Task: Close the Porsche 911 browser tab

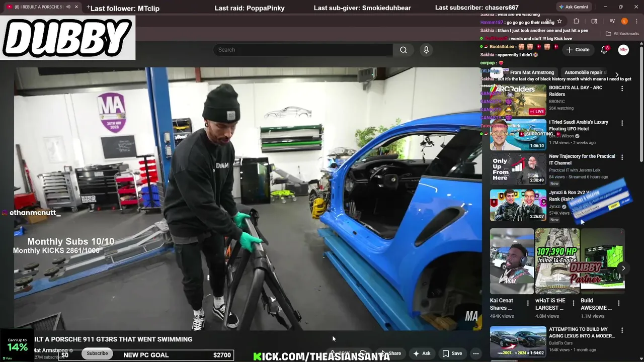Action: pos(76,7)
